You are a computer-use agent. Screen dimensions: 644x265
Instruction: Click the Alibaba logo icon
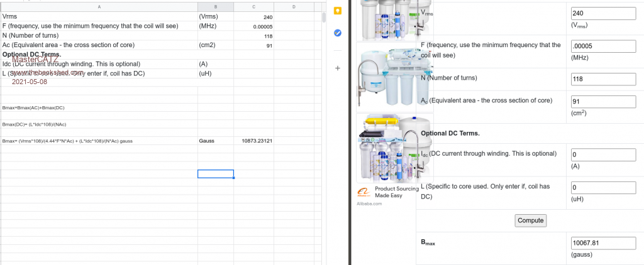(363, 192)
